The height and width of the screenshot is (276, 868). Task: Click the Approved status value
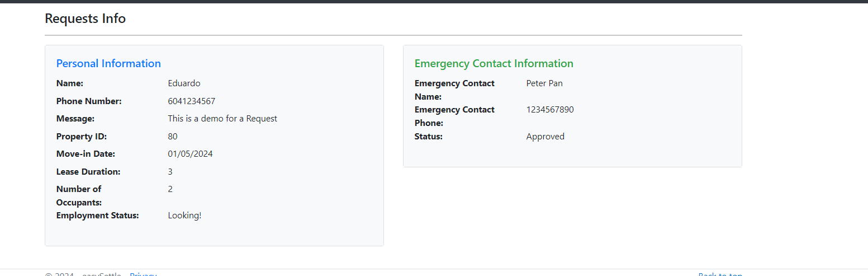click(545, 137)
